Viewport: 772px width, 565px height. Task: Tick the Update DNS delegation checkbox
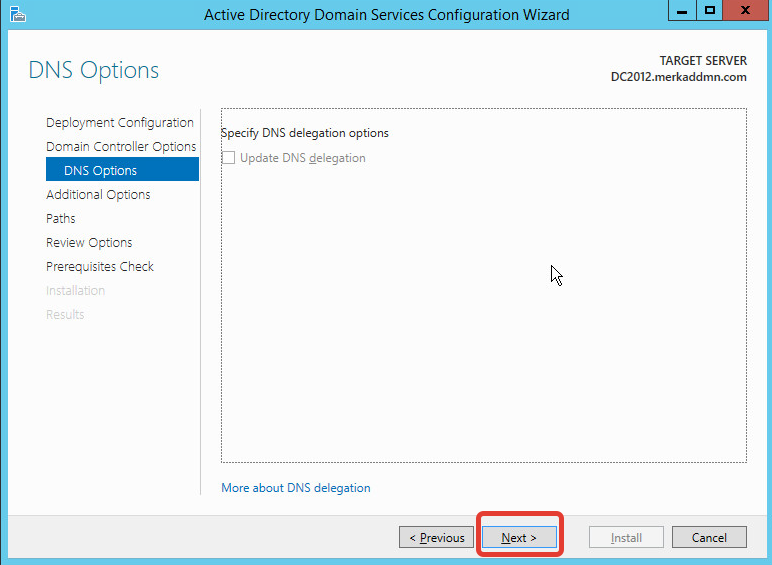(x=228, y=157)
